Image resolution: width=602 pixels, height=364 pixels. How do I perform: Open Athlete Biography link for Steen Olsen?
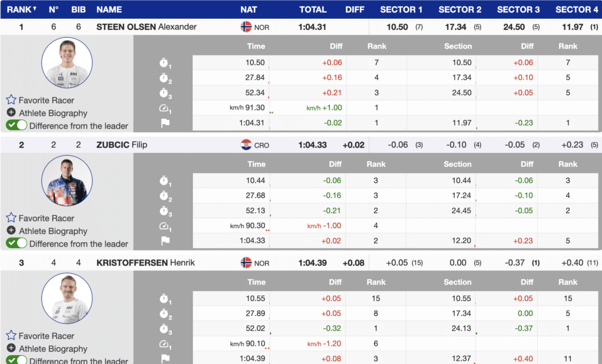(53, 113)
